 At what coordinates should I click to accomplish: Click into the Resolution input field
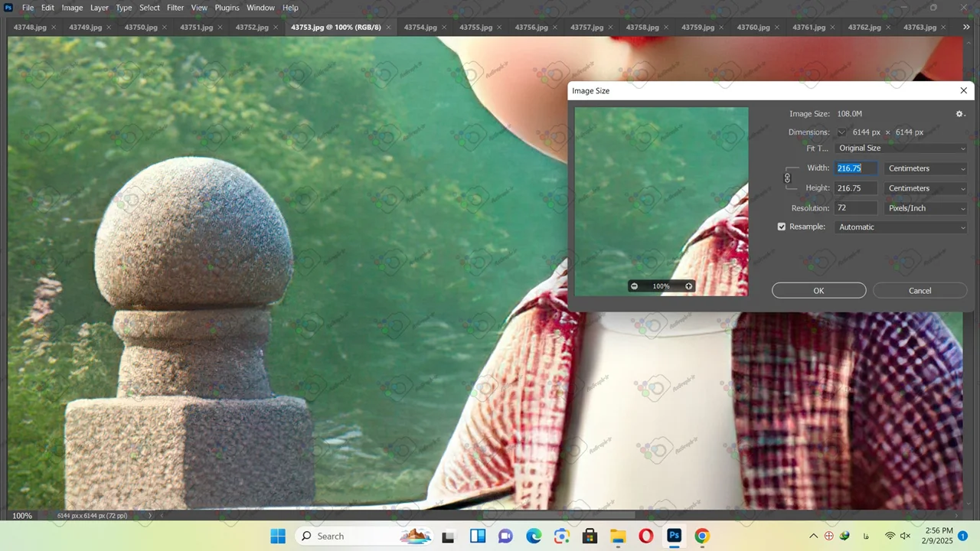[856, 208]
